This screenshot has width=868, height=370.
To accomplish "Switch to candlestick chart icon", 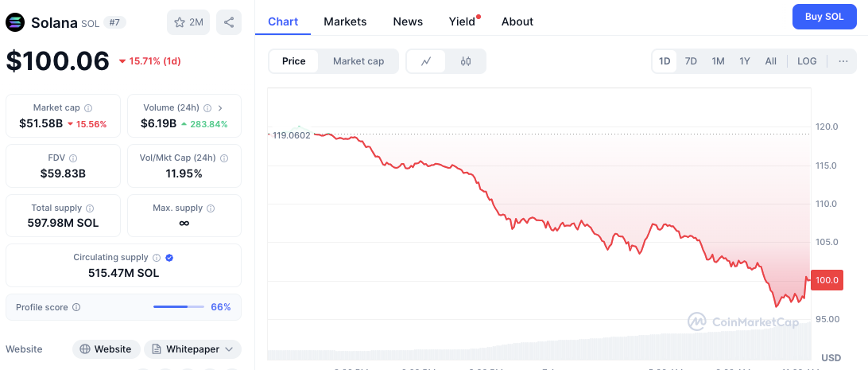I will [466, 61].
